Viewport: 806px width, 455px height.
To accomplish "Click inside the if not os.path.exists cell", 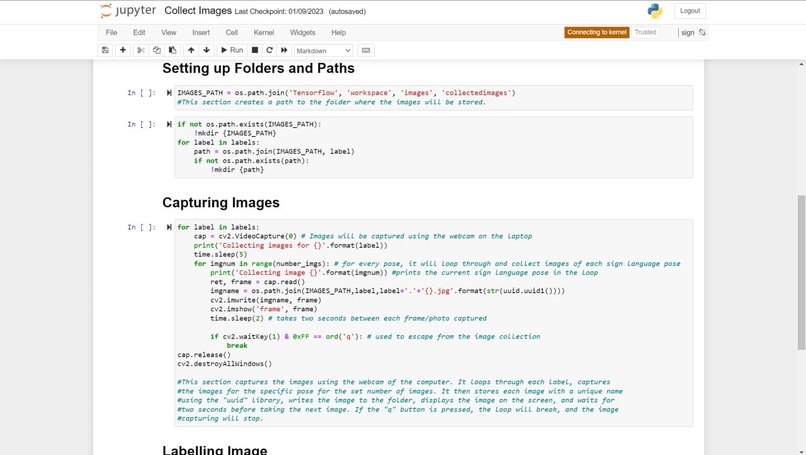I will [433, 147].
